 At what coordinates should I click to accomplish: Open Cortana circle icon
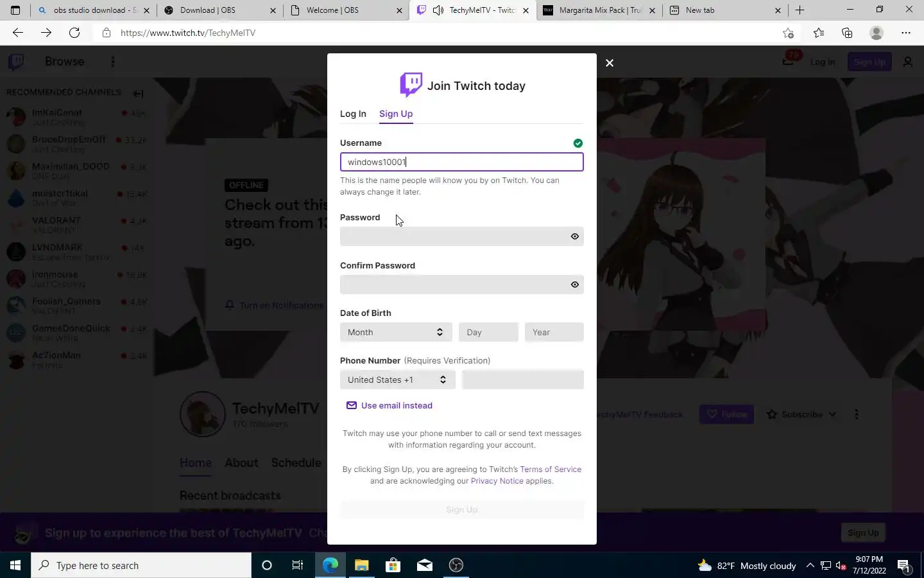[x=267, y=565]
